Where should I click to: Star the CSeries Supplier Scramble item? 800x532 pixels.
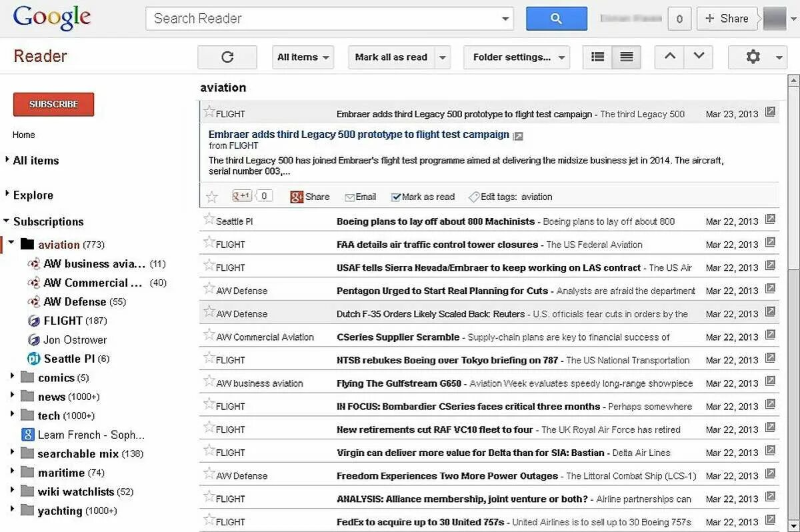(209, 335)
